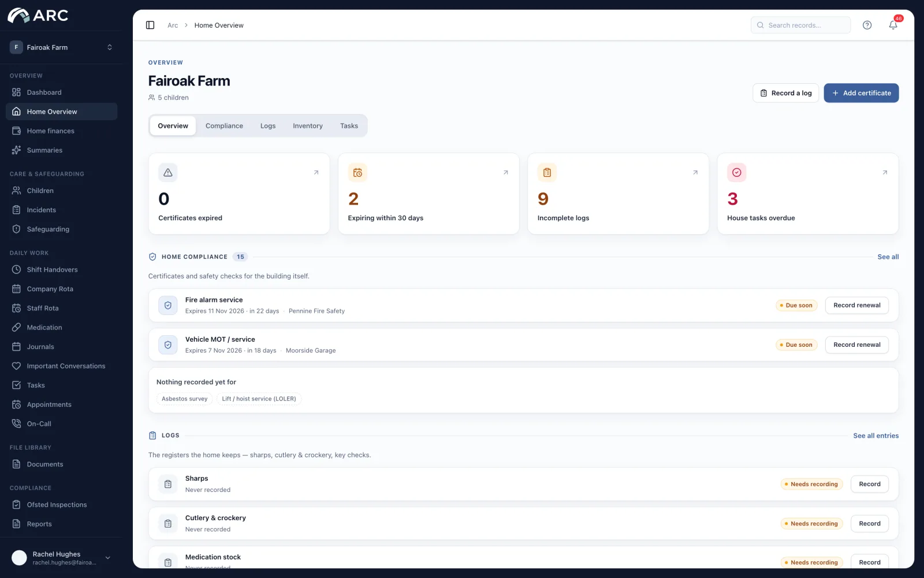This screenshot has width=924, height=578.
Task: Click the Lift / hoist service (LOLER) chip
Action: [259, 399]
